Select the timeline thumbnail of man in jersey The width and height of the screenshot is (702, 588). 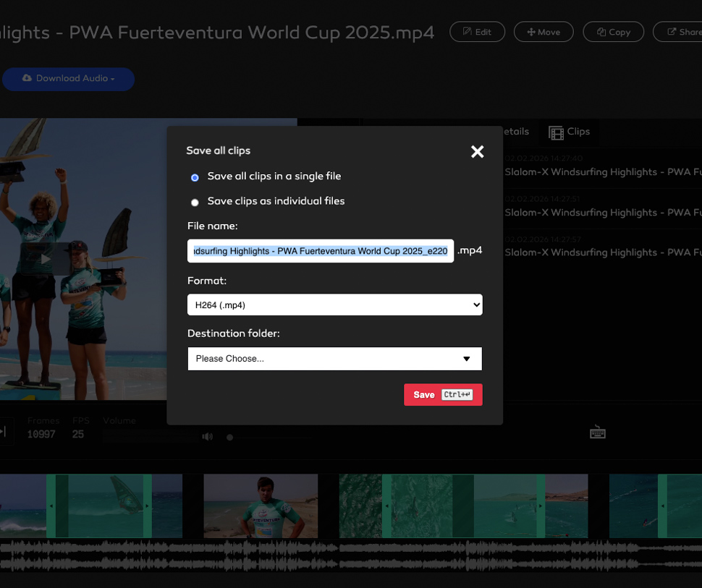coord(261,506)
